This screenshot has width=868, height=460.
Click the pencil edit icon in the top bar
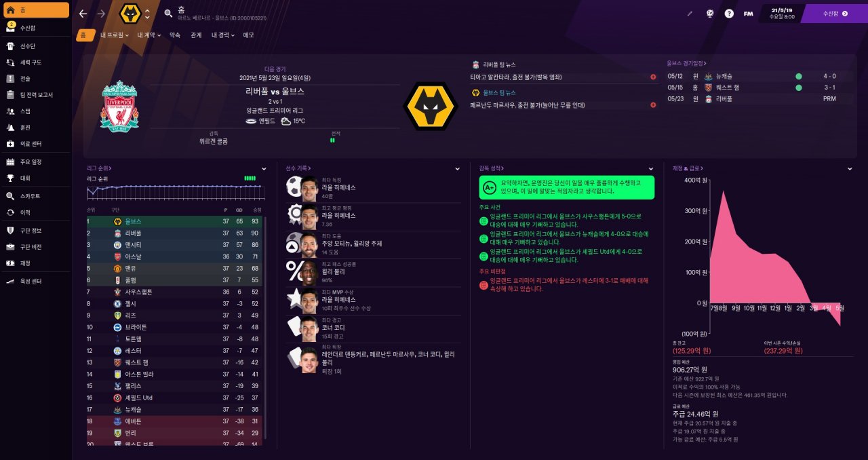(690, 14)
